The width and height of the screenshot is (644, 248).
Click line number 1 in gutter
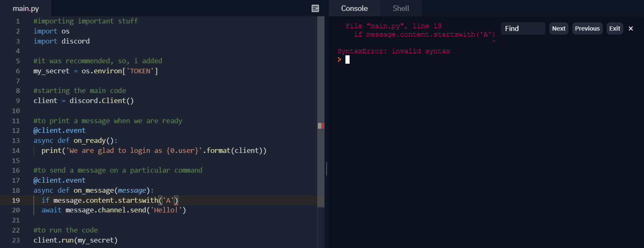tap(18, 21)
